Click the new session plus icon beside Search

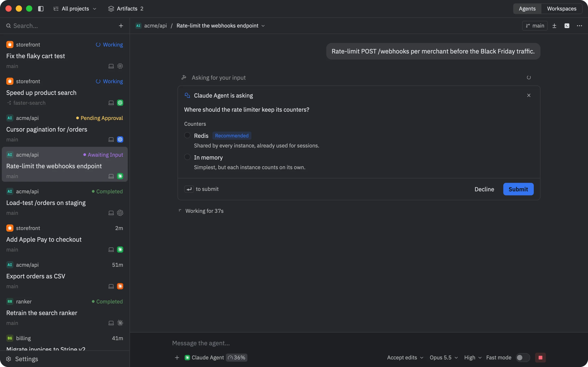tap(121, 26)
